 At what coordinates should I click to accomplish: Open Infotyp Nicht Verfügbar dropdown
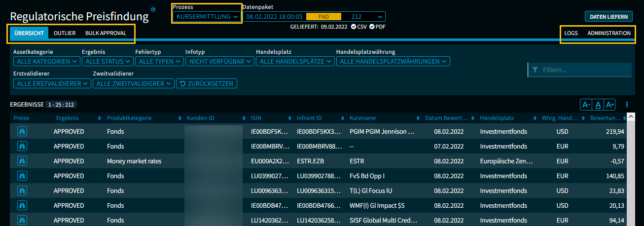tap(220, 62)
